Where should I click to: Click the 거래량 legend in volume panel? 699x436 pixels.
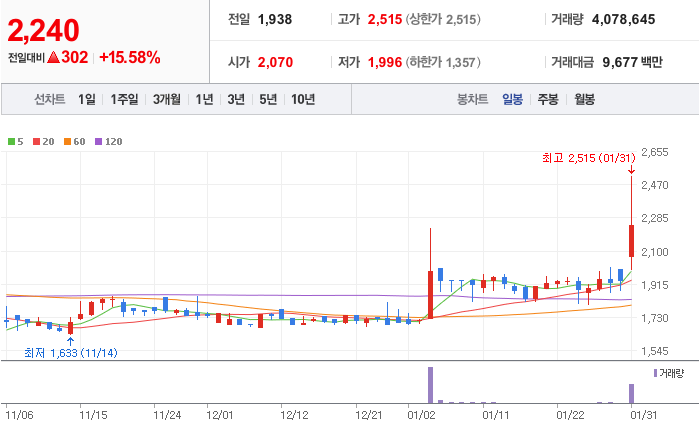click(669, 373)
